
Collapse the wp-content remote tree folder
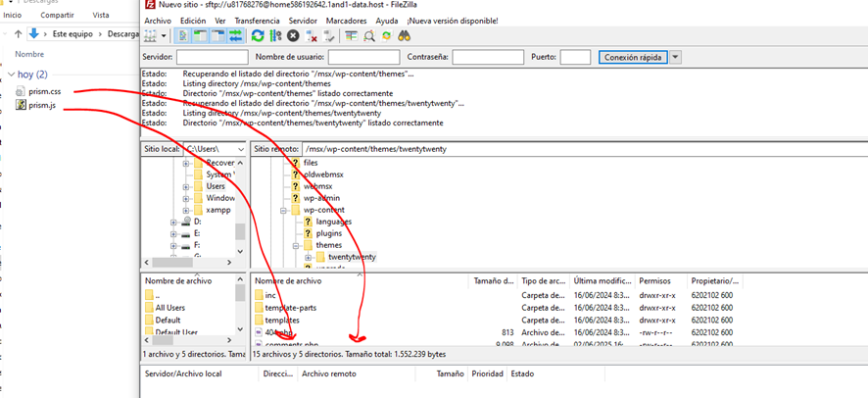tap(283, 210)
